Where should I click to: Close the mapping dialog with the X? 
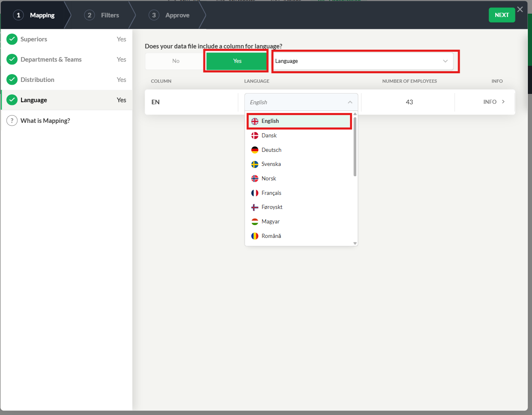[520, 10]
